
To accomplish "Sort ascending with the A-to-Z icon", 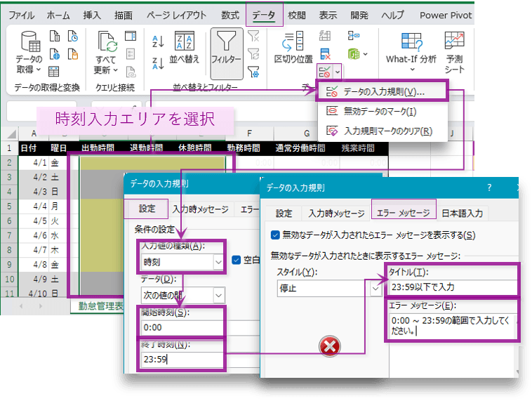I will pyautogui.click(x=158, y=41).
